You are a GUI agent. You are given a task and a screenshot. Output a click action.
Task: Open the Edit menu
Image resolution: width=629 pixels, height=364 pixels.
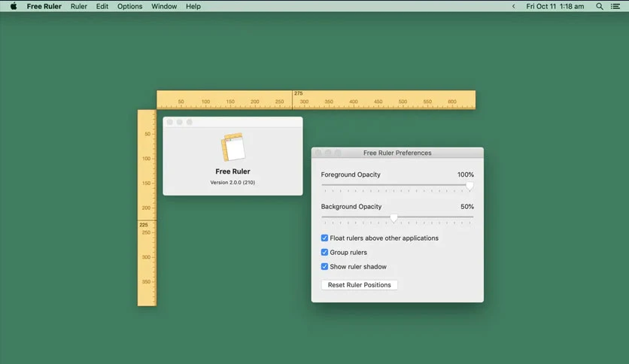[102, 7]
